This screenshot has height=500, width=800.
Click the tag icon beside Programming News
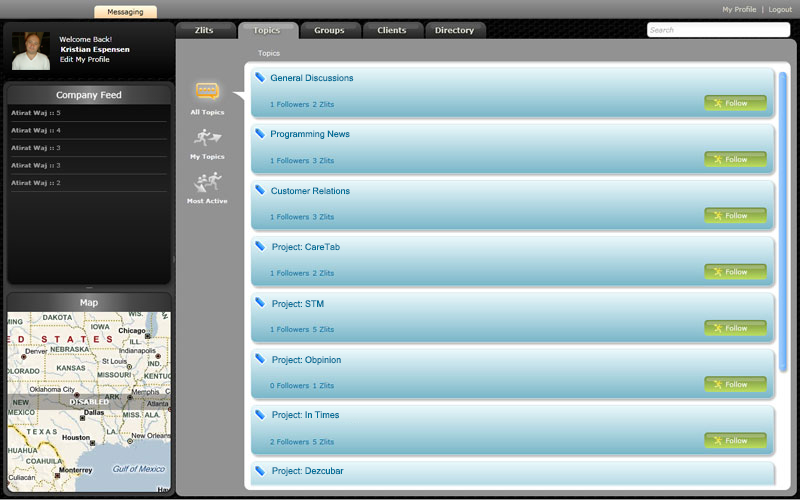pos(260,133)
